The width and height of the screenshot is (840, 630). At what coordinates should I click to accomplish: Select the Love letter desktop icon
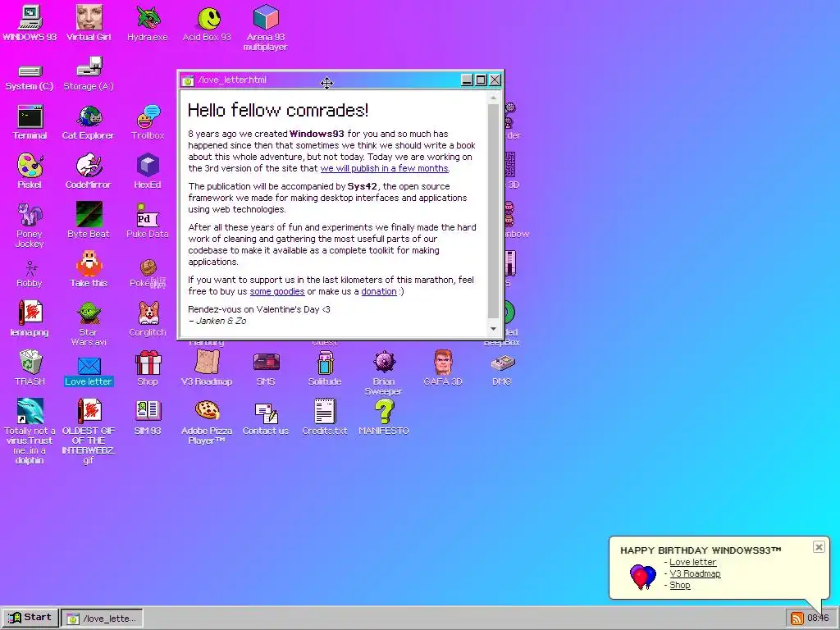pyautogui.click(x=89, y=372)
